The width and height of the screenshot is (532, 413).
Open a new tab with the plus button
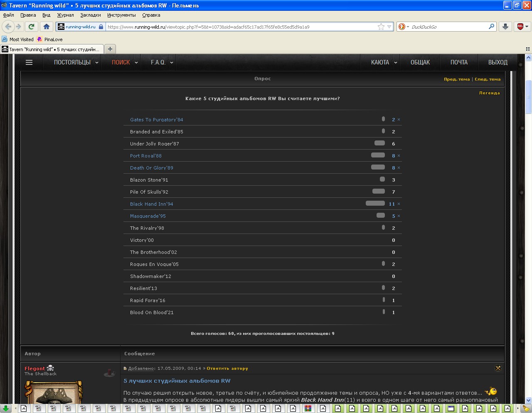[x=110, y=49]
